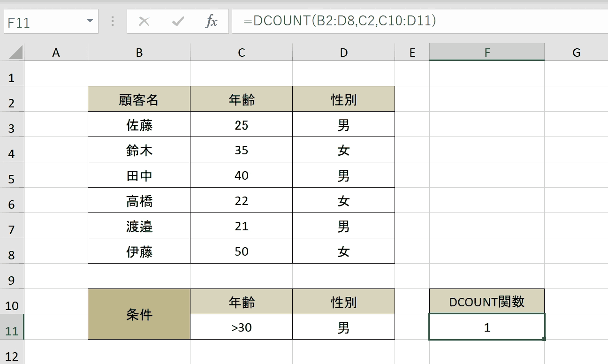Click formula bar three-dot resize handle
The height and width of the screenshot is (364, 608).
(113, 21)
